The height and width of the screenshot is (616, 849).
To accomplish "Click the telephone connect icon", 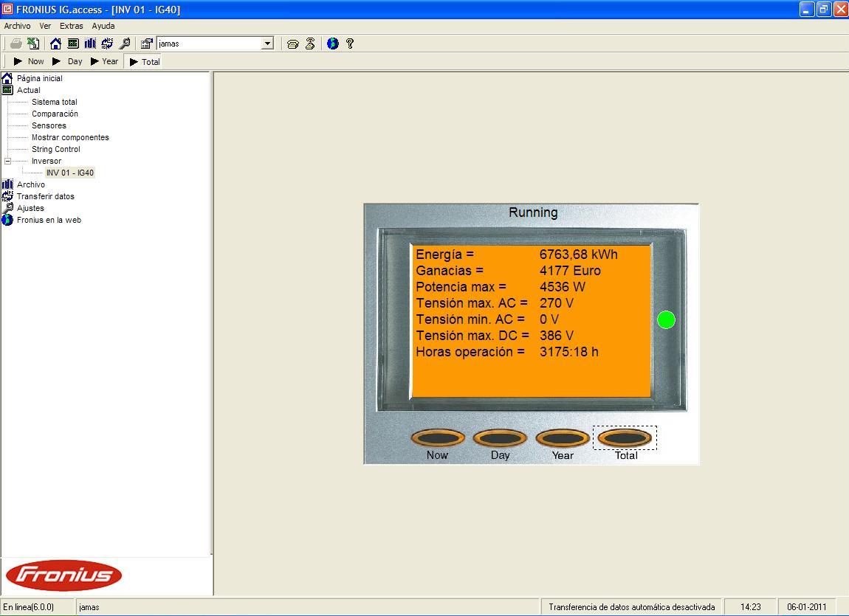I will coord(293,44).
